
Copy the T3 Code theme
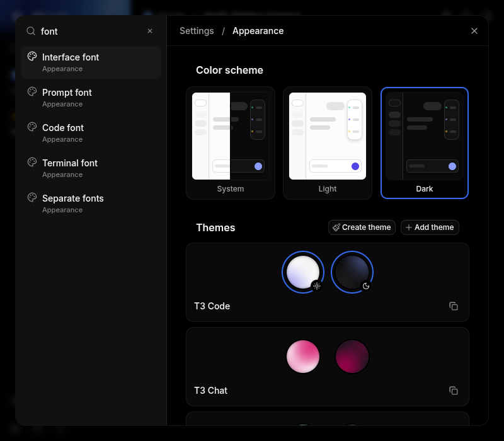454,306
